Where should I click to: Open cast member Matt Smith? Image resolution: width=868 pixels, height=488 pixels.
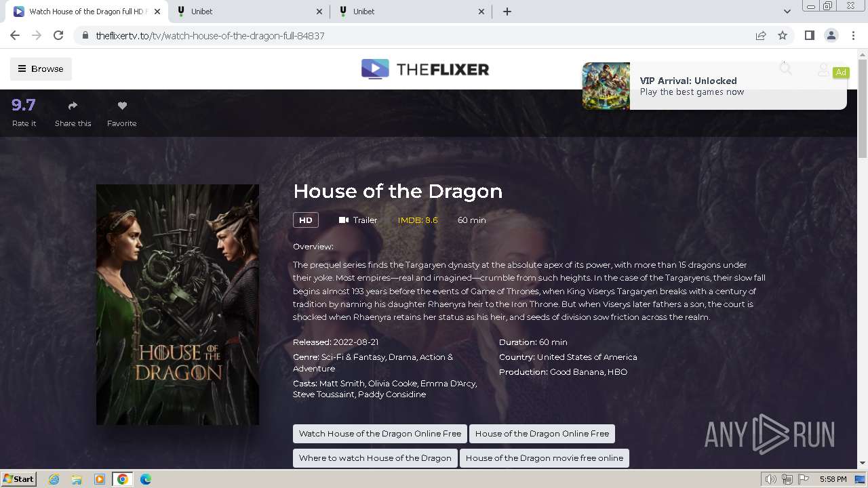click(x=342, y=383)
